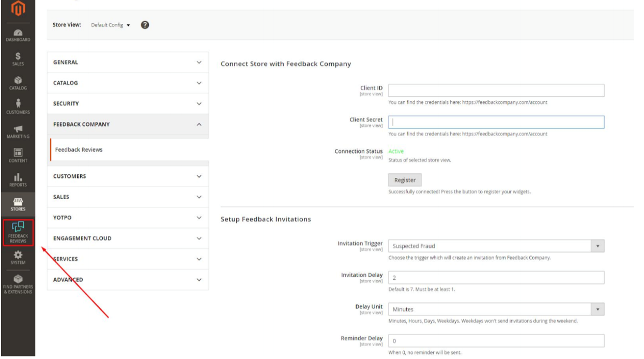Open the Dashboard sidebar icon
This screenshot has height=359, width=644.
coord(18,34)
